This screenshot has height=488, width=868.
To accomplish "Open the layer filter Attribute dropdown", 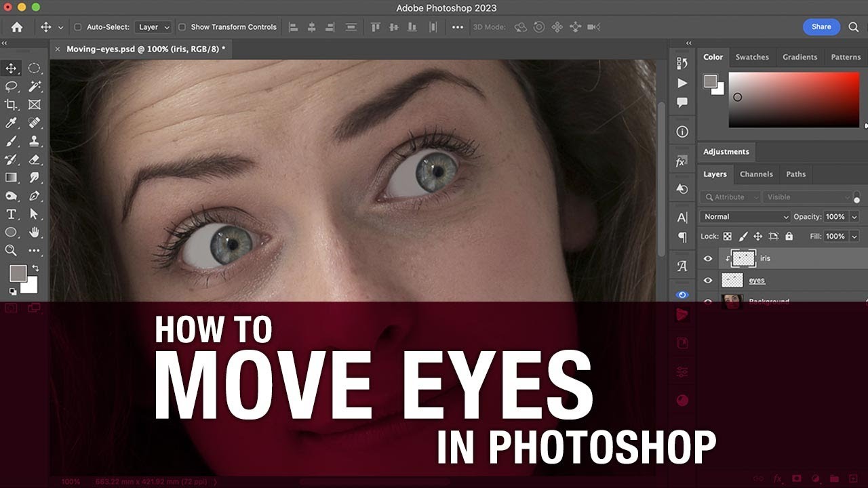I will tap(730, 197).
